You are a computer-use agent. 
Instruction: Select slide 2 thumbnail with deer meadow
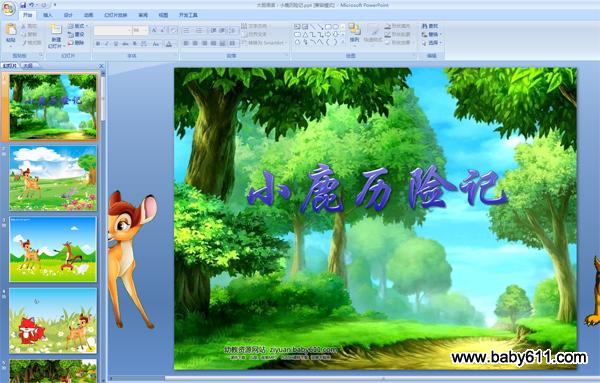(x=53, y=178)
